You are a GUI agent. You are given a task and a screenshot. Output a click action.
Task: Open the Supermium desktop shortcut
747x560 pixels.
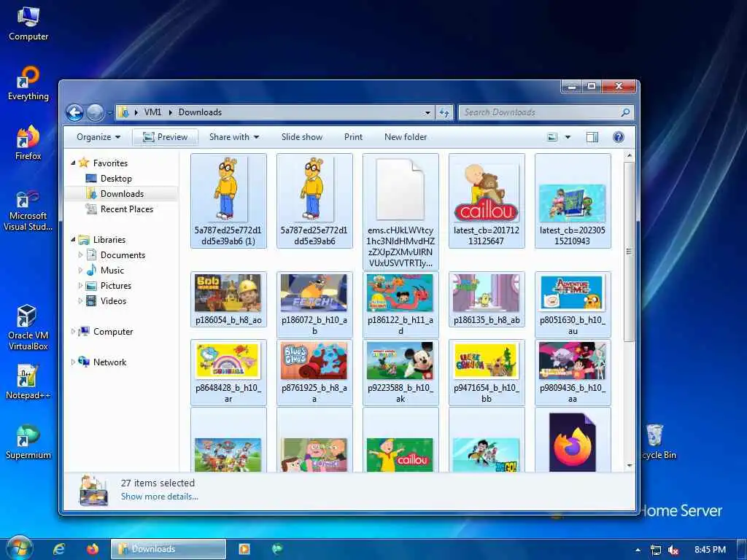pyautogui.click(x=28, y=442)
